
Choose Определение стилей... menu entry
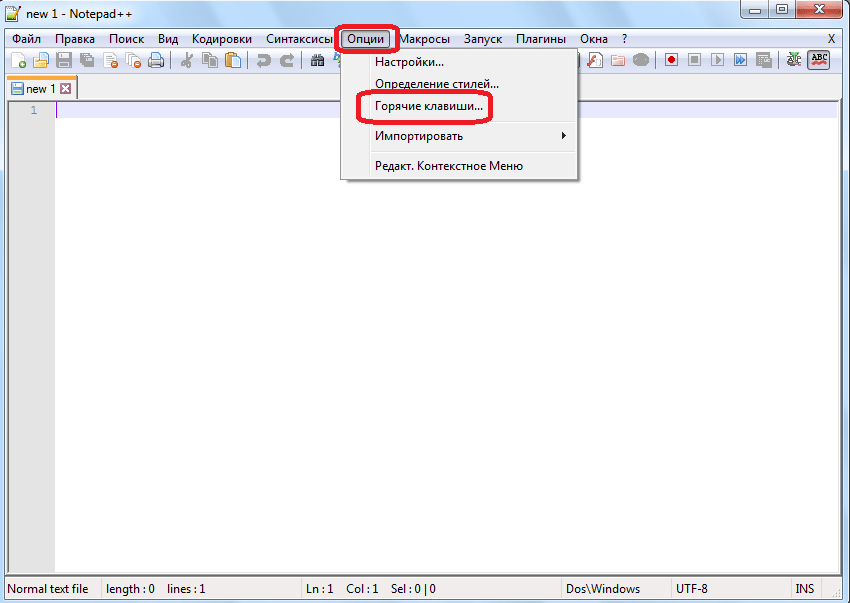(x=436, y=84)
